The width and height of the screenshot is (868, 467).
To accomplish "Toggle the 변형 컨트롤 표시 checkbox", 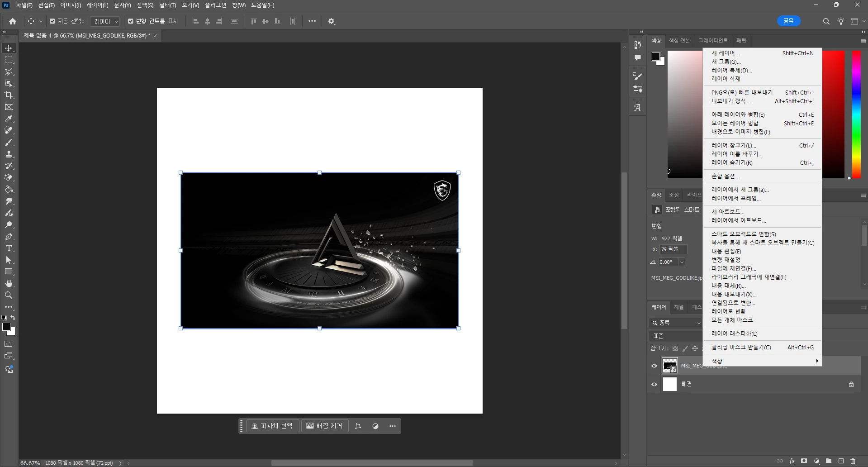I will click(131, 21).
